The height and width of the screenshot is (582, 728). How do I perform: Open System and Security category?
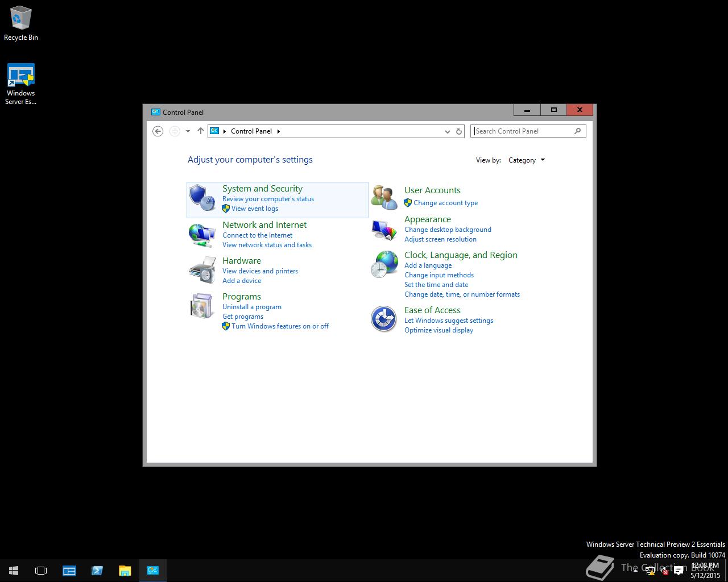point(262,189)
